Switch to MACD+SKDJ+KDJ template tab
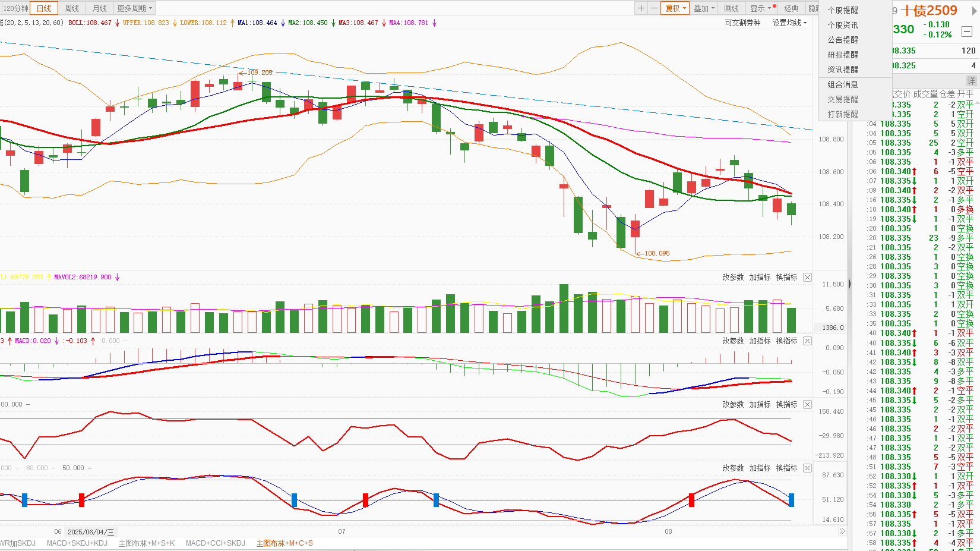Image resolution: width=980 pixels, height=551 pixels. (77, 543)
